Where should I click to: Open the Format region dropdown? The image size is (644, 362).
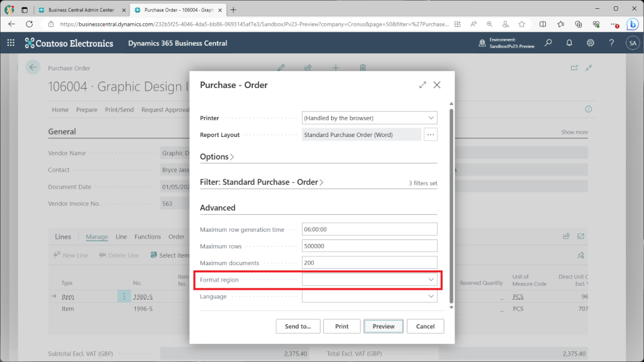point(369,279)
